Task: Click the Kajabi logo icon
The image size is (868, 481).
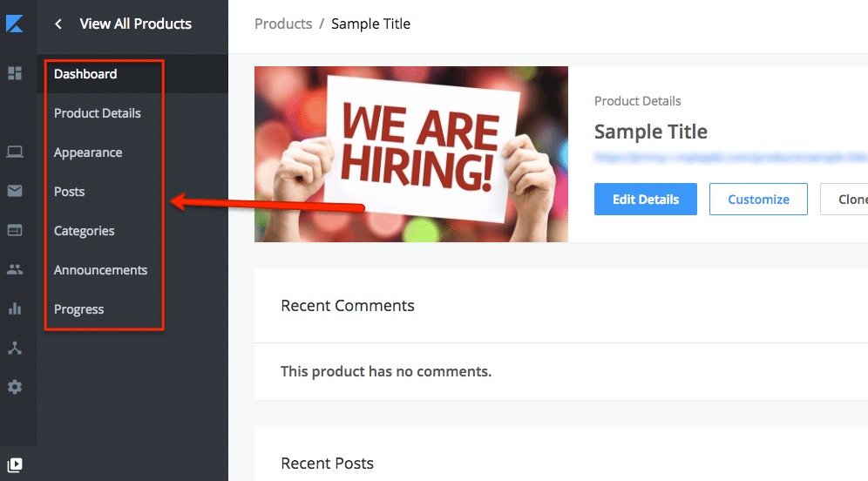Action: click(x=15, y=24)
